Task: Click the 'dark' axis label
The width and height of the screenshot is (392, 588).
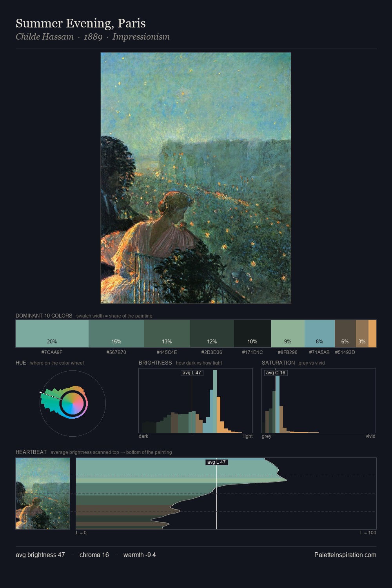Action: (143, 436)
